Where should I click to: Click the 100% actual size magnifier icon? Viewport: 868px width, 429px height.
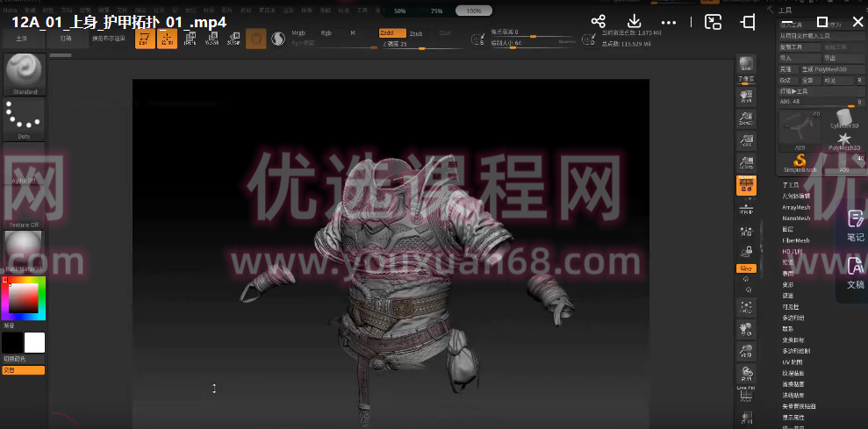point(746,141)
